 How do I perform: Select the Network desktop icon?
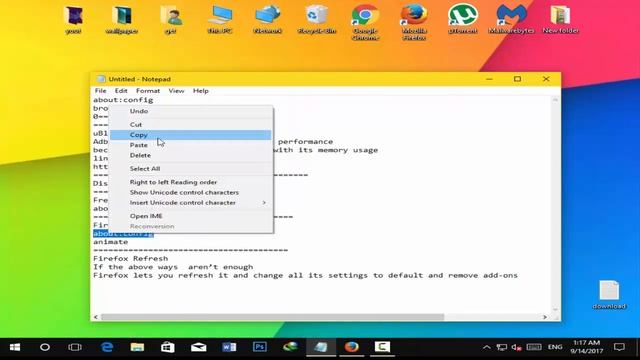[x=267, y=20]
